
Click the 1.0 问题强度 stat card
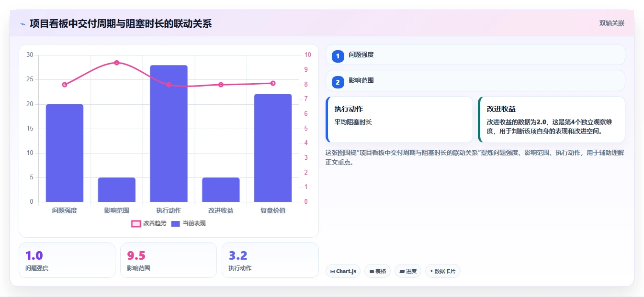click(67, 260)
